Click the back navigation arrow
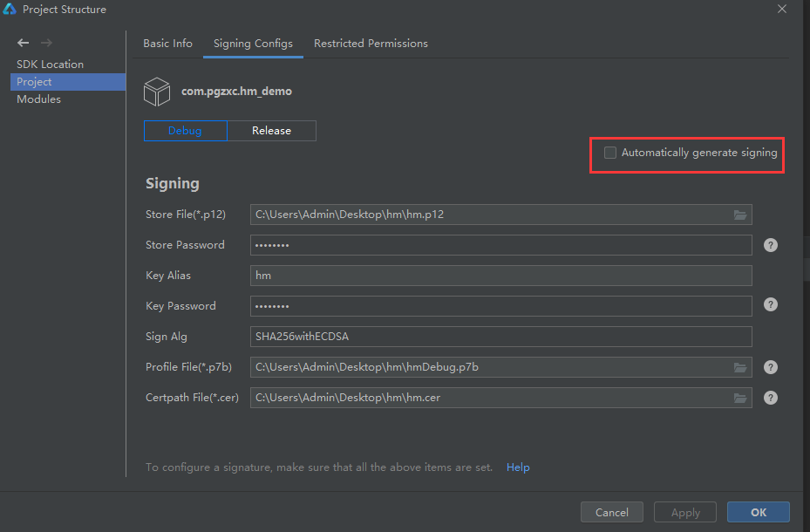The height and width of the screenshot is (532, 810). (x=23, y=43)
